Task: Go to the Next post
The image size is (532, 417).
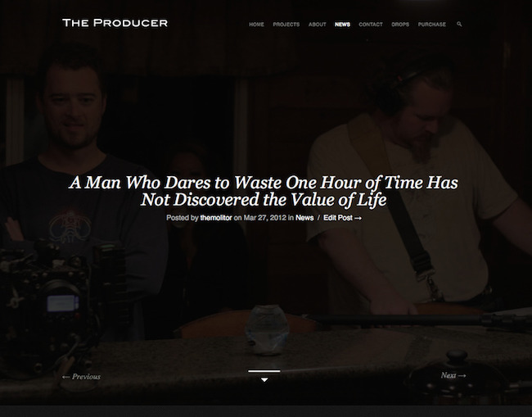Action: click(453, 375)
